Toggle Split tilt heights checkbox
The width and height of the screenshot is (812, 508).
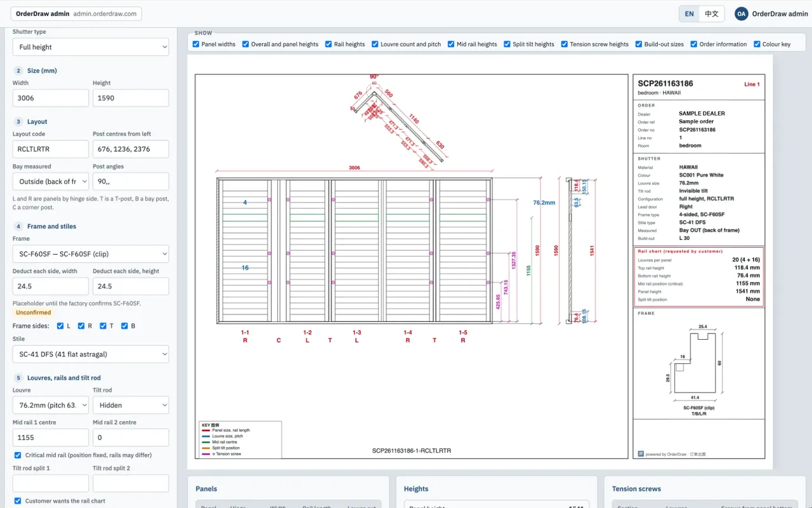tap(507, 44)
